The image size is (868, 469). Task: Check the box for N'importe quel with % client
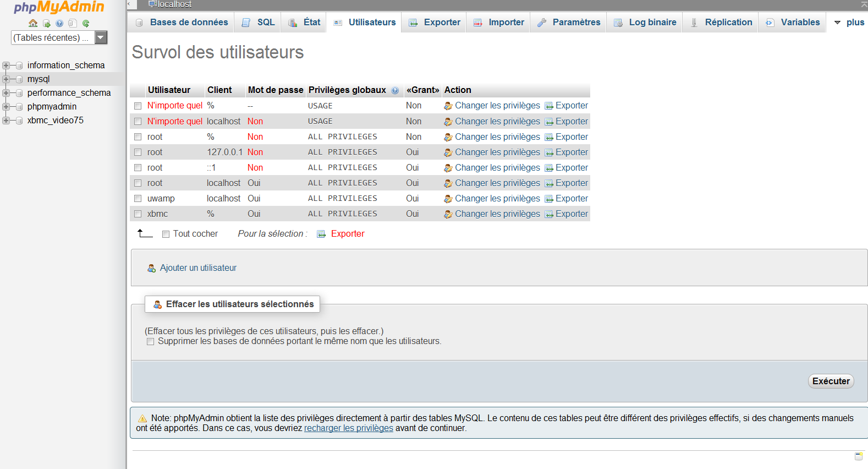(138, 106)
